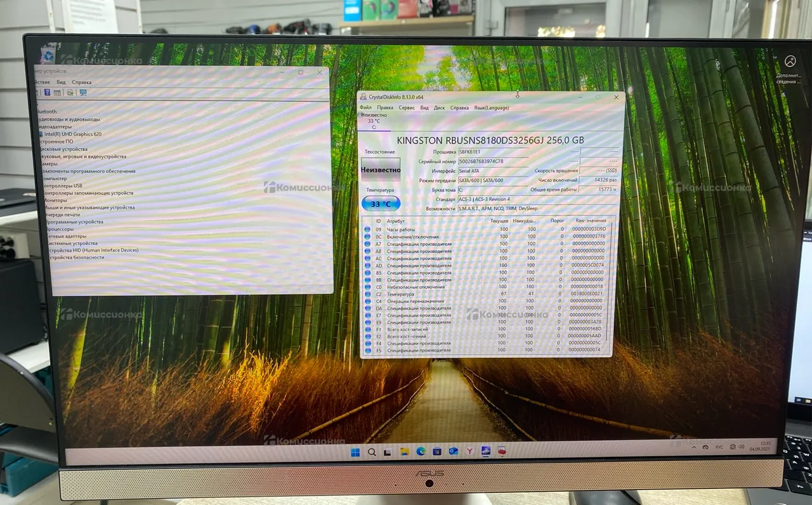Switch РУС input language indicator

[x=719, y=447]
